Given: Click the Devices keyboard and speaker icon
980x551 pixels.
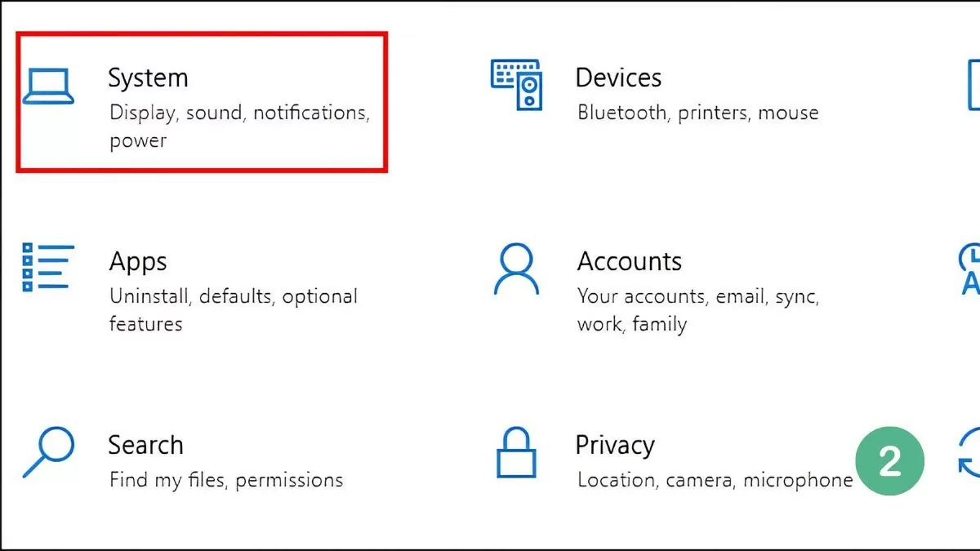Looking at the screenshot, I should (516, 84).
